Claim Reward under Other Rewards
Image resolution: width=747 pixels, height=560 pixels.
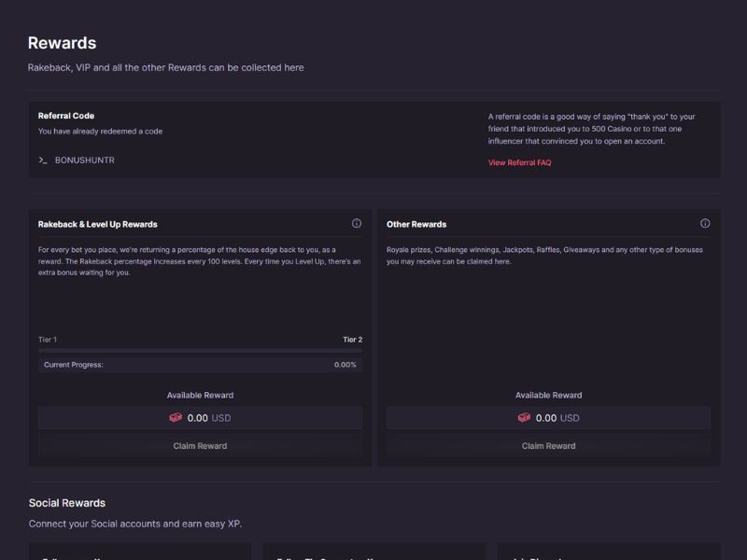[x=548, y=446]
